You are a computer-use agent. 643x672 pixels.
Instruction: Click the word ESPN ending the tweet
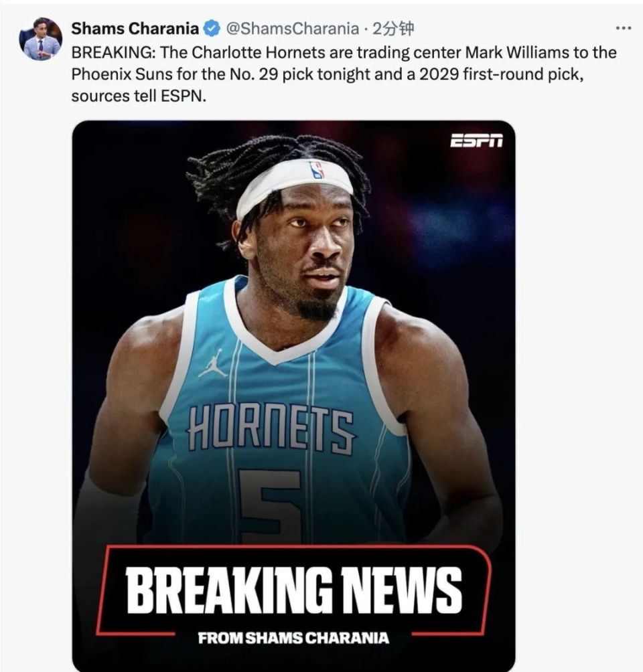click(x=184, y=96)
